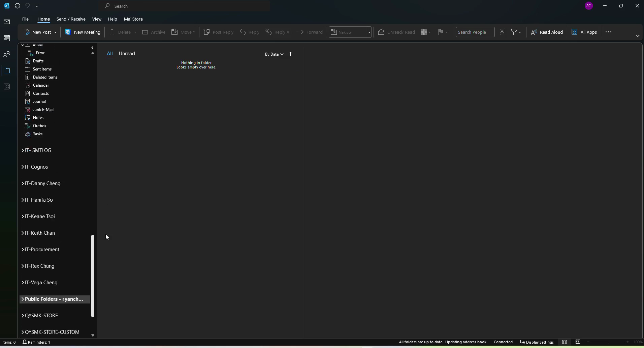Open the Follow Up flag dropdown
This screenshot has width=644, height=348.
[x=443, y=32]
